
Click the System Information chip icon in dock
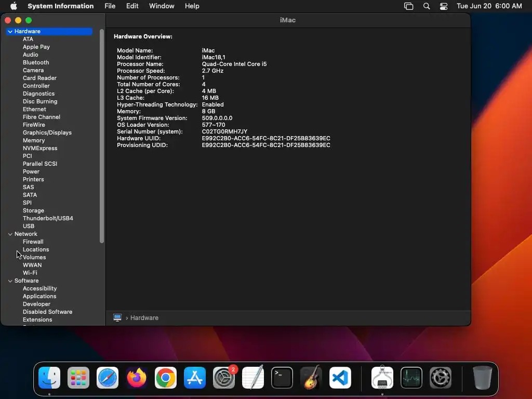point(382,378)
